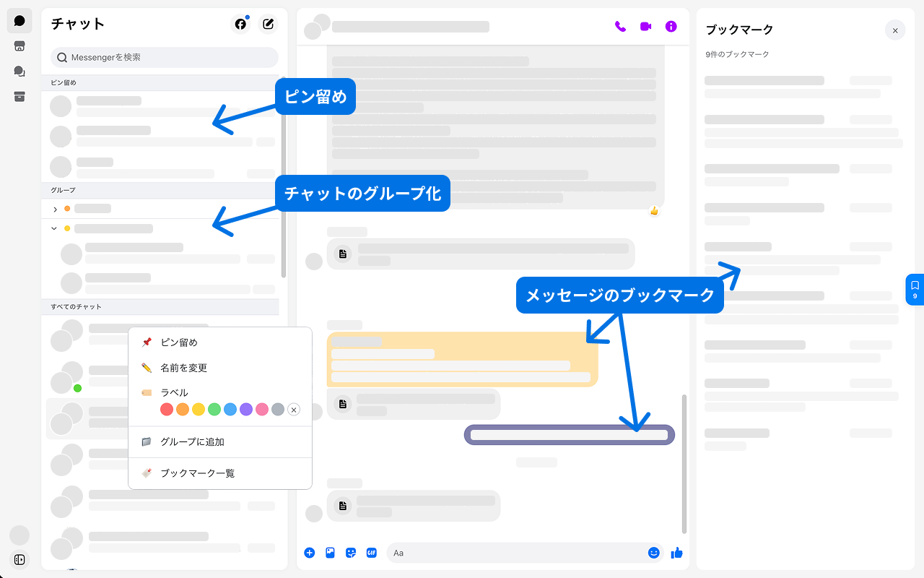
Task: Pick the green label color
Action: tap(214, 410)
